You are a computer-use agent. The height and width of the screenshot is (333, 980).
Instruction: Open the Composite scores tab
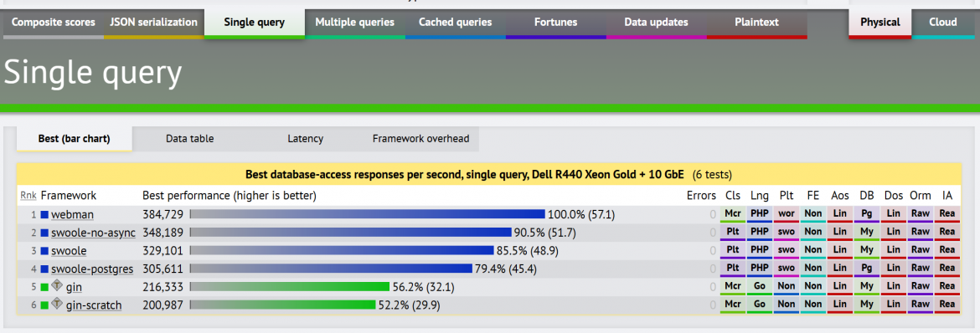coord(54,23)
